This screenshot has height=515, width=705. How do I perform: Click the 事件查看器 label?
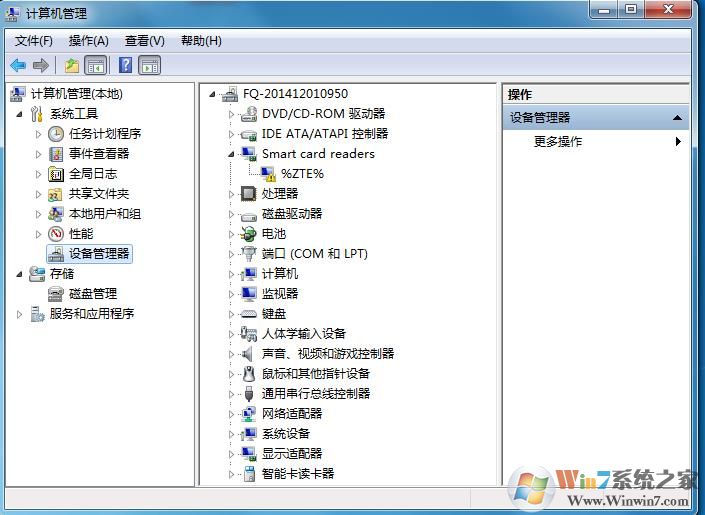(x=99, y=154)
